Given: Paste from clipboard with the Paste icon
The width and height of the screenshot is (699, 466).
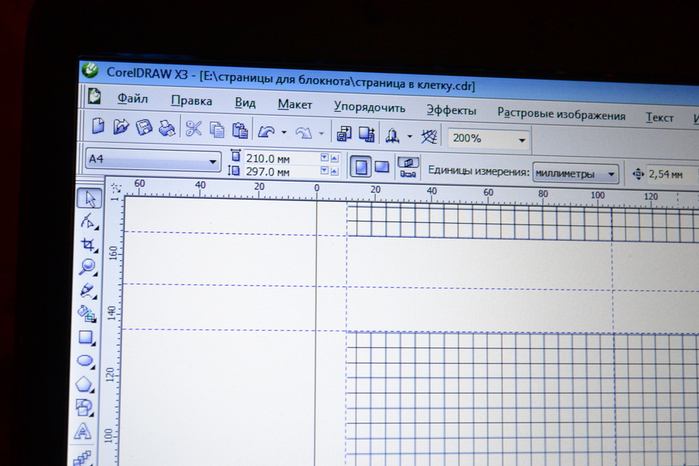Looking at the screenshot, I should 240,131.
